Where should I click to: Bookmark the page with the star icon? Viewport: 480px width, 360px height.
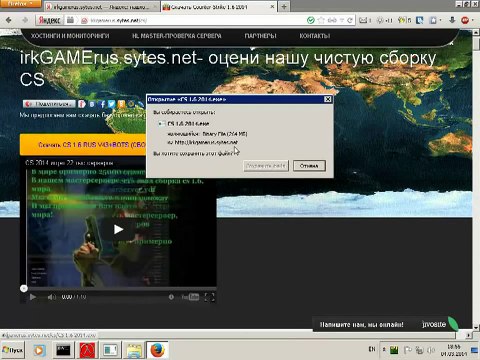tap(321, 20)
